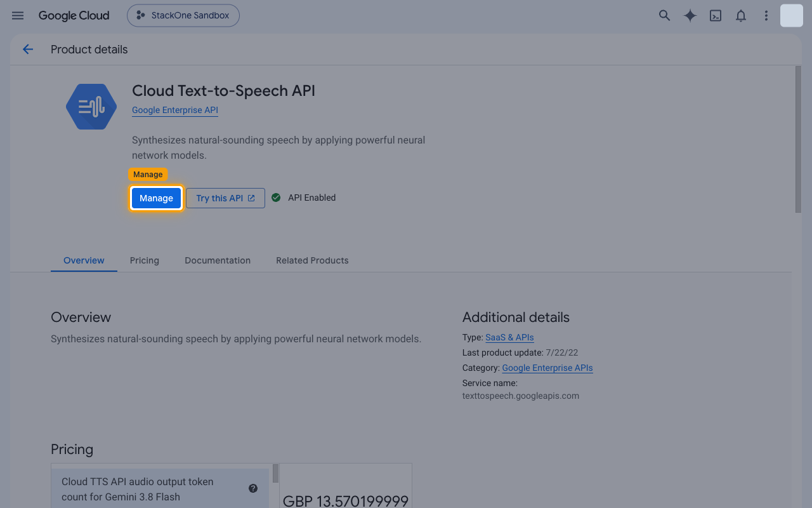Screen dimensions: 812x508
Task: Open the three-dot settings menu
Action: (x=766, y=15)
